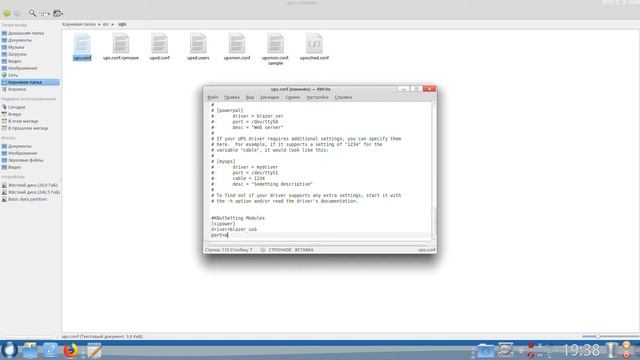
Task: Open Basic data partition device
Action: (27, 199)
